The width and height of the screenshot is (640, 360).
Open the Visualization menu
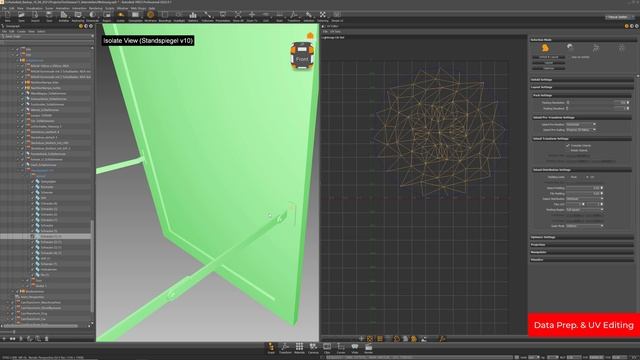point(34,8)
